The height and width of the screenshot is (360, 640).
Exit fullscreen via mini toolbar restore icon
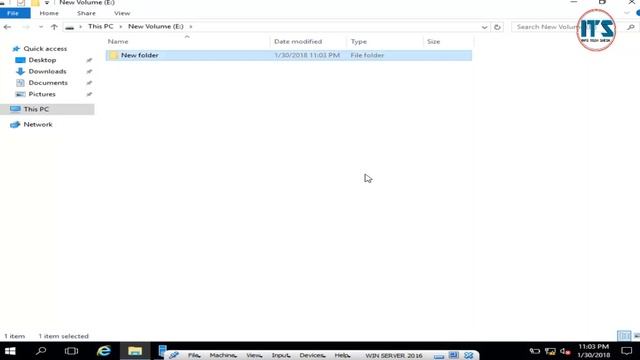coord(453,356)
